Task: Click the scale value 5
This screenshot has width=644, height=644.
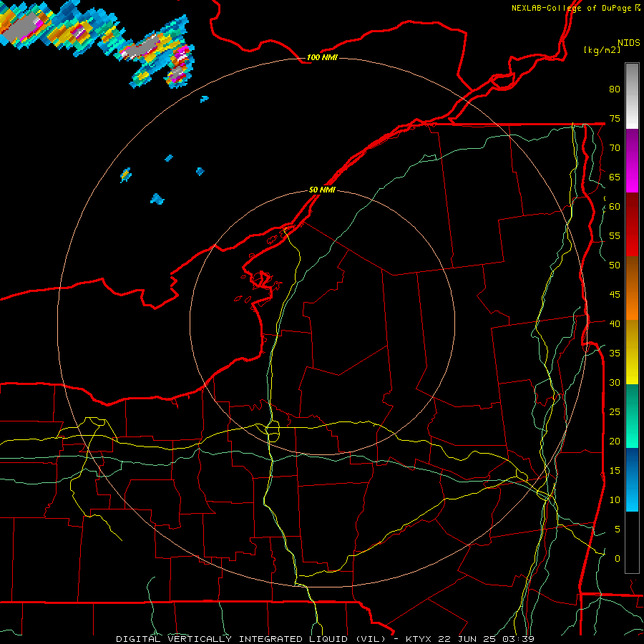Action: pyautogui.click(x=618, y=529)
